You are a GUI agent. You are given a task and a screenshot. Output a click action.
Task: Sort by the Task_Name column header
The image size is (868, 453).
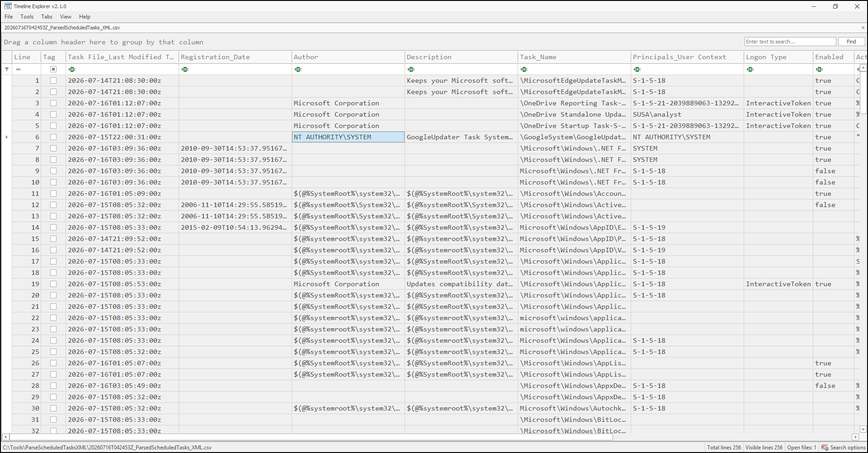point(574,57)
